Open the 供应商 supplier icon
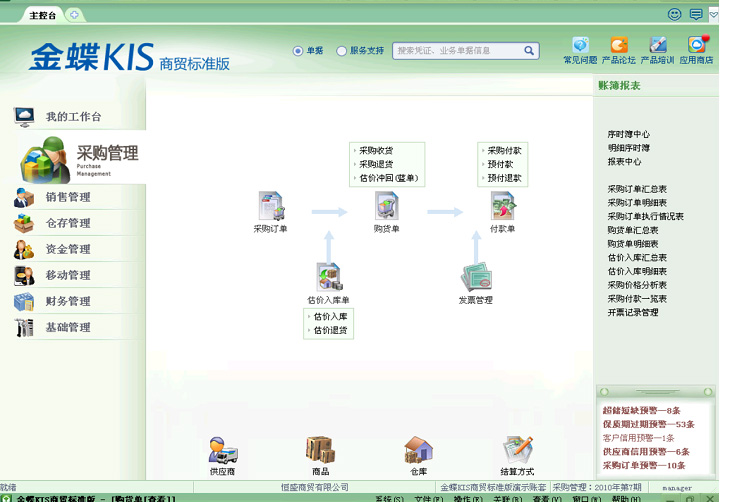750x502 pixels. 223,450
